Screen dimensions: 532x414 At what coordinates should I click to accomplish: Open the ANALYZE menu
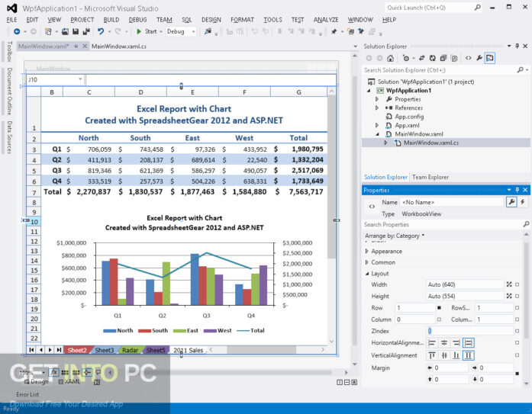(x=326, y=20)
